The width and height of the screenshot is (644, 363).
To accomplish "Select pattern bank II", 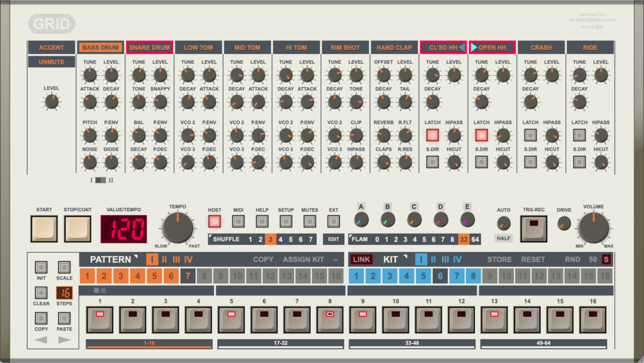I will pyautogui.click(x=164, y=259).
